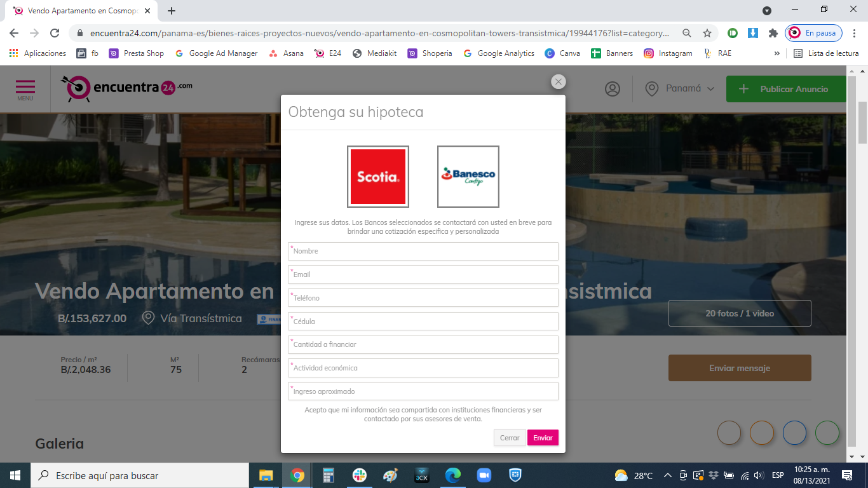Expand hidden bookmarks chevron

coord(776,53)
